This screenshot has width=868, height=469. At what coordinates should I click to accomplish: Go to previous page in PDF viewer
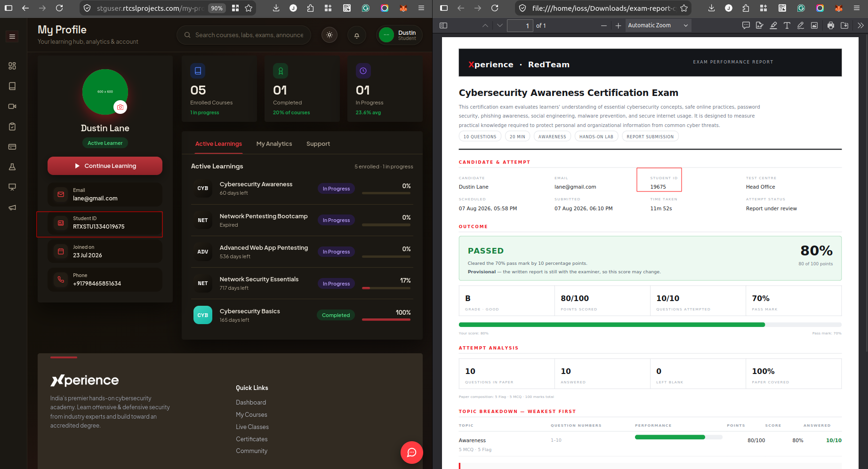click(x=485, y=26)
